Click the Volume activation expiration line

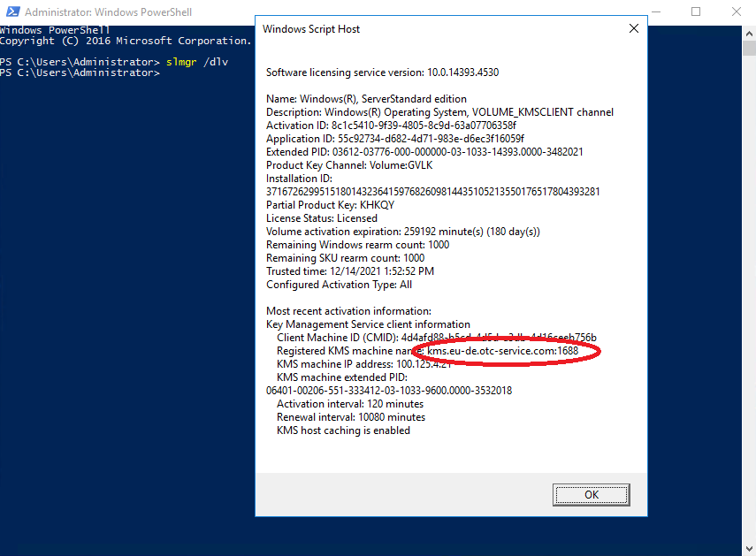[x=402, y=232]
